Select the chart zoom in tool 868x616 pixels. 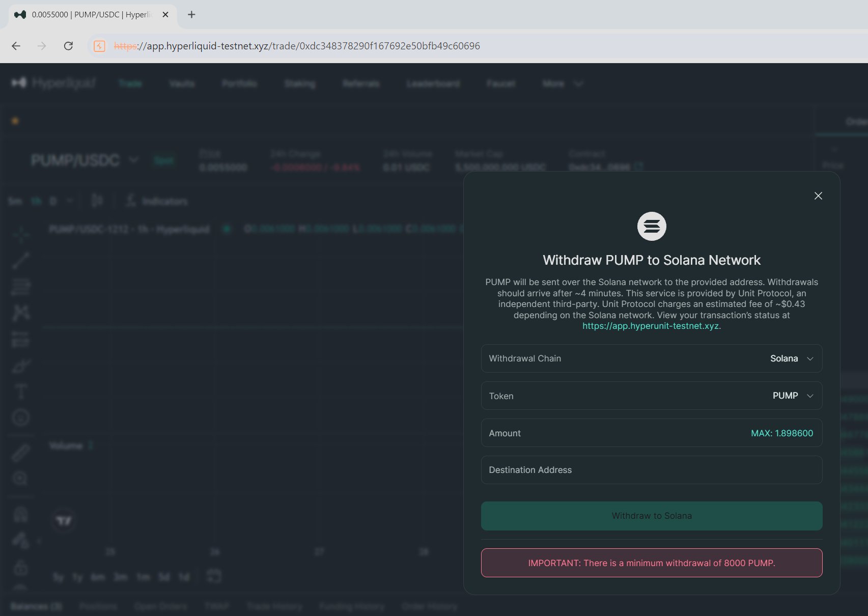click(x=21, y=478)
